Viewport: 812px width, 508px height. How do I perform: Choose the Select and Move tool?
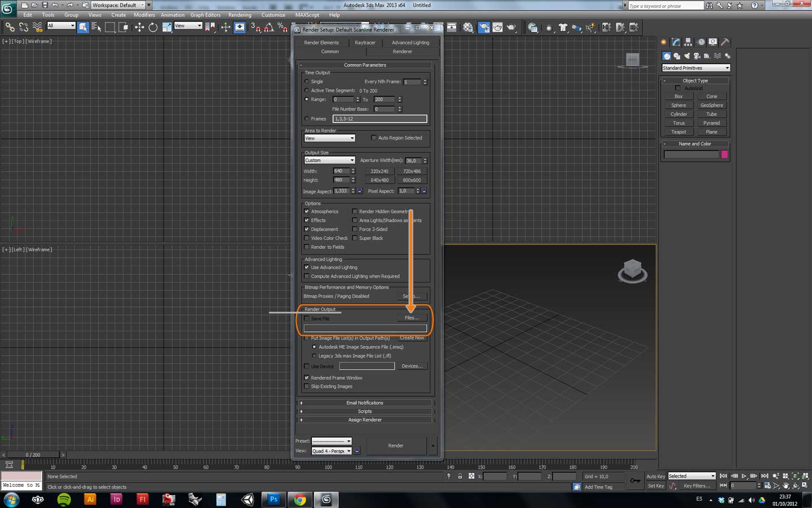pyautogui.click(x=139, y=27)
